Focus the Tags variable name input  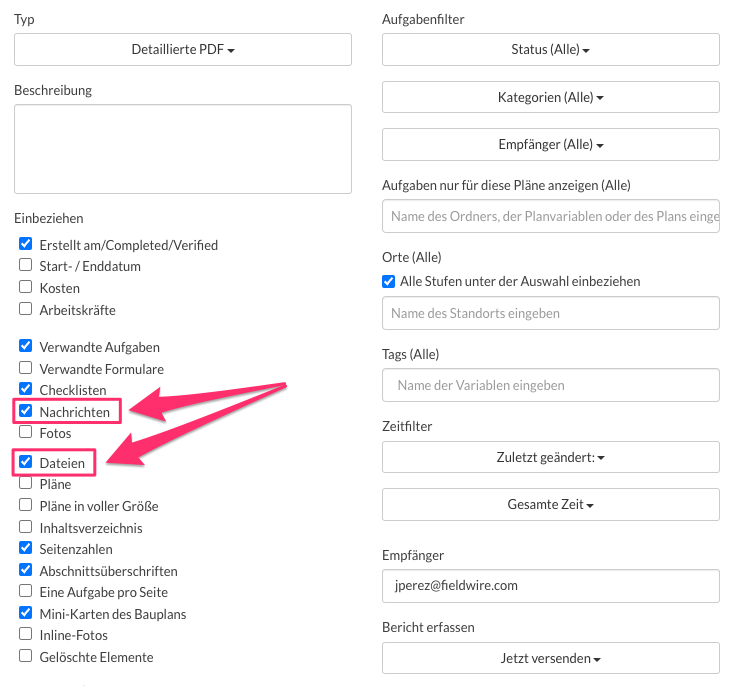click(x=551, y=385)
